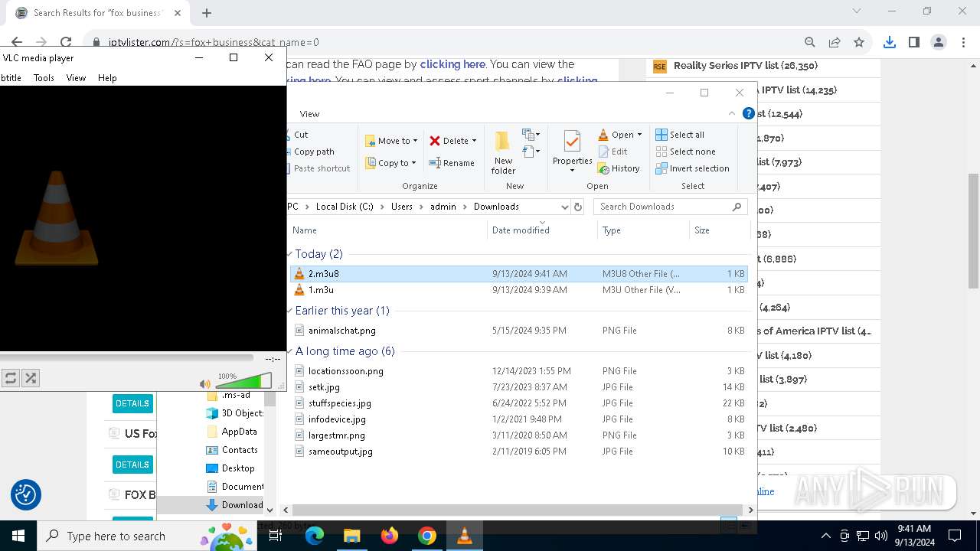
Task: Click Copy path in the ribbon
Action: pyautogui.click(x=314, y=152)
